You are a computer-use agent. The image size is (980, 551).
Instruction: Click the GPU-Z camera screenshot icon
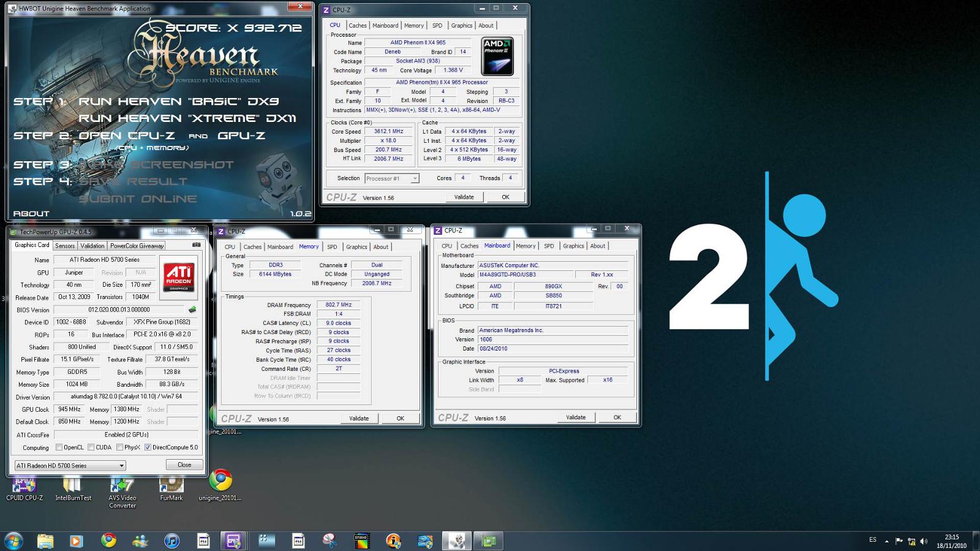[x=197, y=245]
